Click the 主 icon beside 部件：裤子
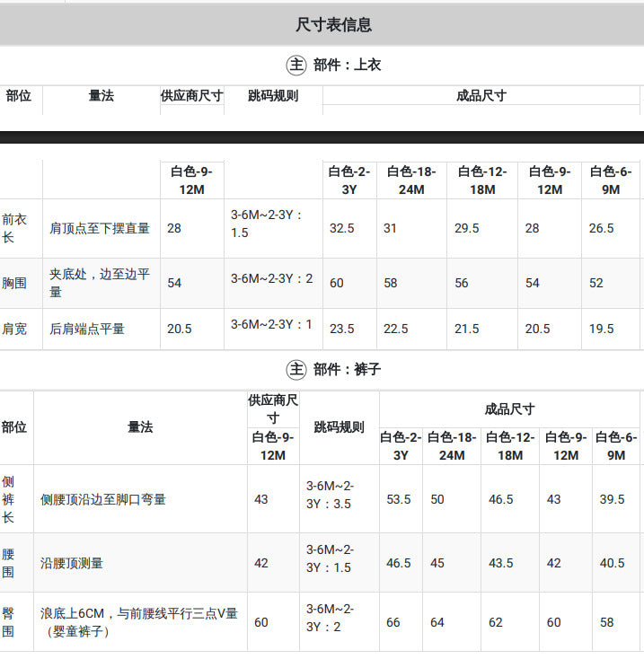The height and width of the screenshot is (659, 644). pos(296,370)
